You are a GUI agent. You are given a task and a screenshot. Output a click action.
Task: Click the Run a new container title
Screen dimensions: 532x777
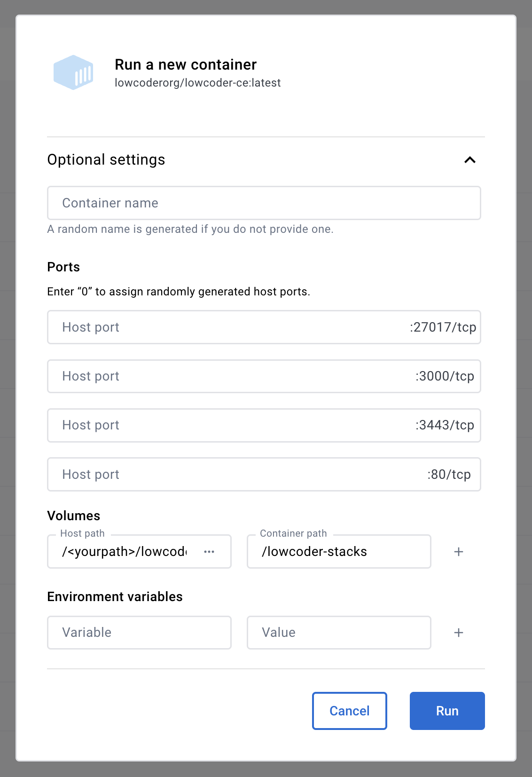(186, 64)
